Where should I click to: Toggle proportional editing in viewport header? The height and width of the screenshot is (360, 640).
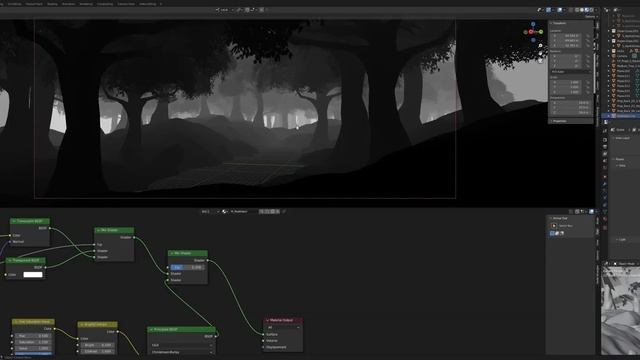coord(262,10)
